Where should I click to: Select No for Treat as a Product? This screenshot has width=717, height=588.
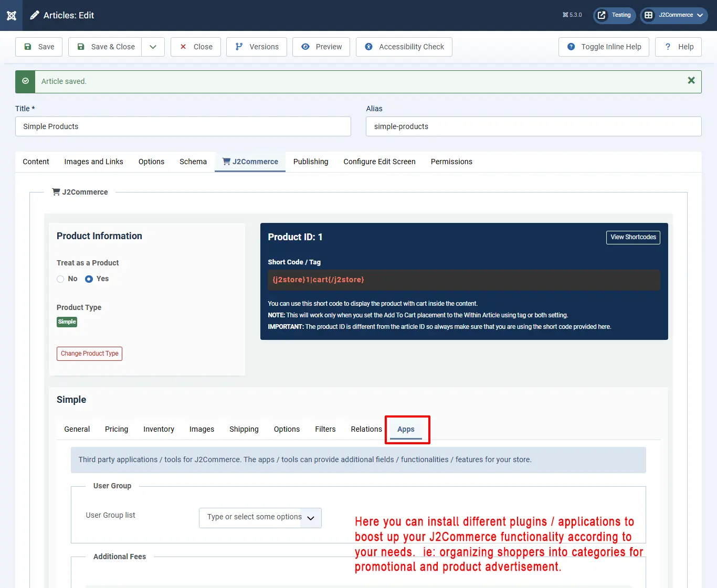[x=60, y=279]
